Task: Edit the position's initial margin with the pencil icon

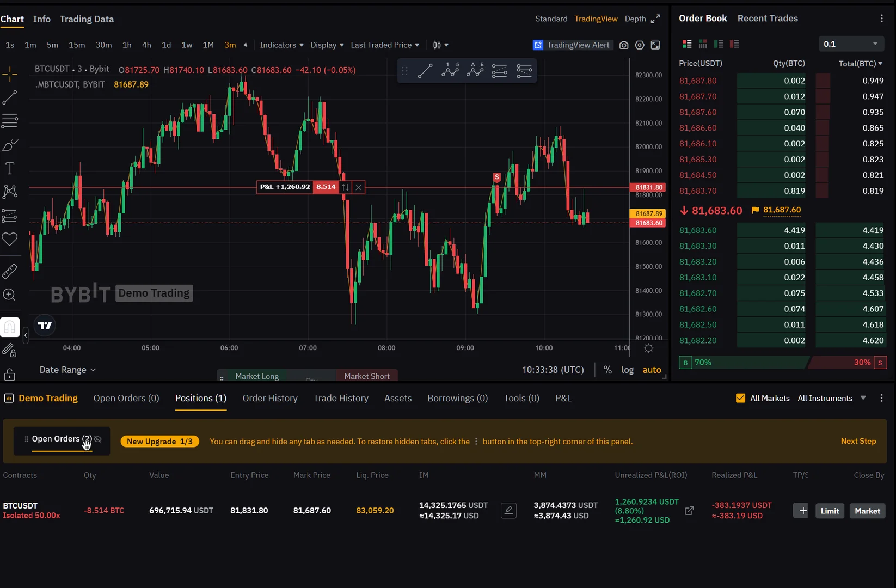Action: coord(508,511)
